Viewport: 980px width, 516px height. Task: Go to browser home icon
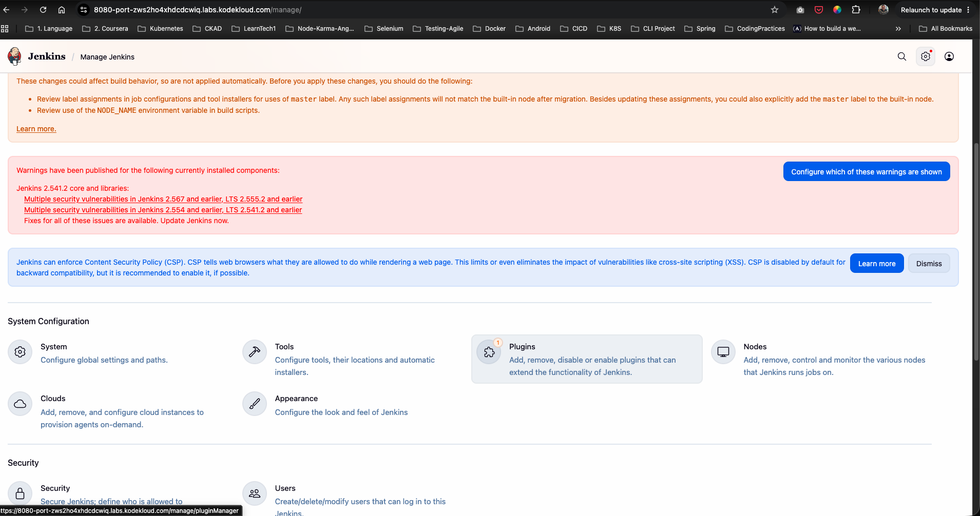(62, 10)
